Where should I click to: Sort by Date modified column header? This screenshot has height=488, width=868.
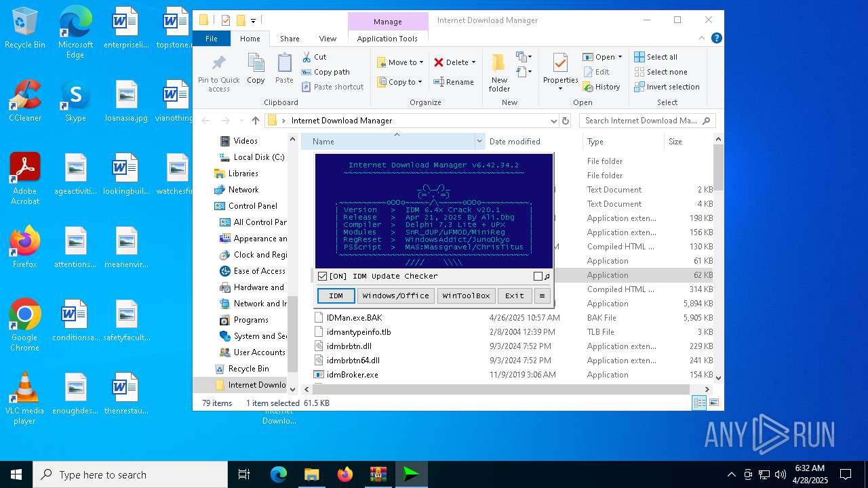point(534,142)
